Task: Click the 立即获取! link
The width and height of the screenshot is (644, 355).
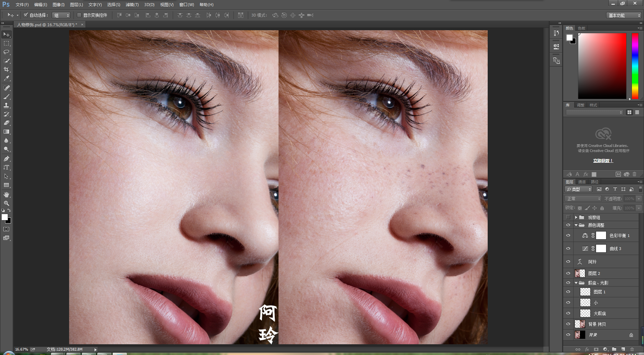Action: click(x=603, y=161)
